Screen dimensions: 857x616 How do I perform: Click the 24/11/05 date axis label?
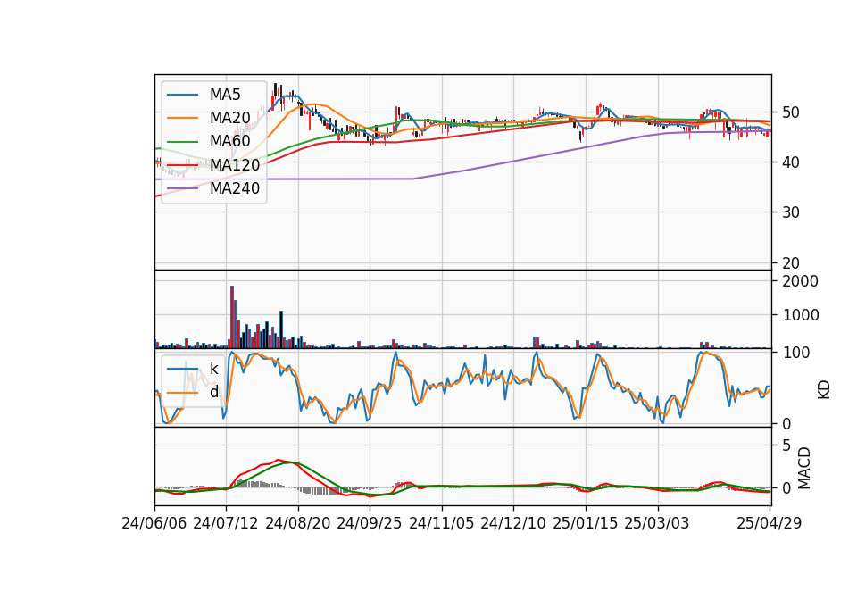point(441,523)
